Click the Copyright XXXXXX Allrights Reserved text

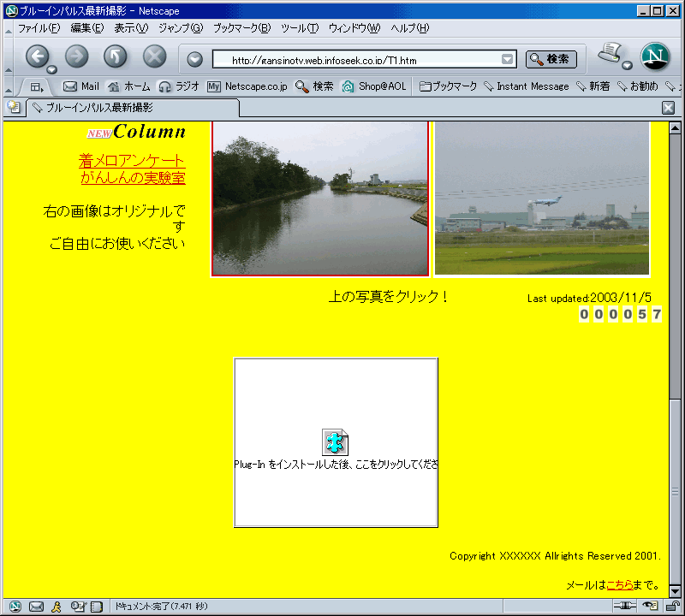click(555, 556)
